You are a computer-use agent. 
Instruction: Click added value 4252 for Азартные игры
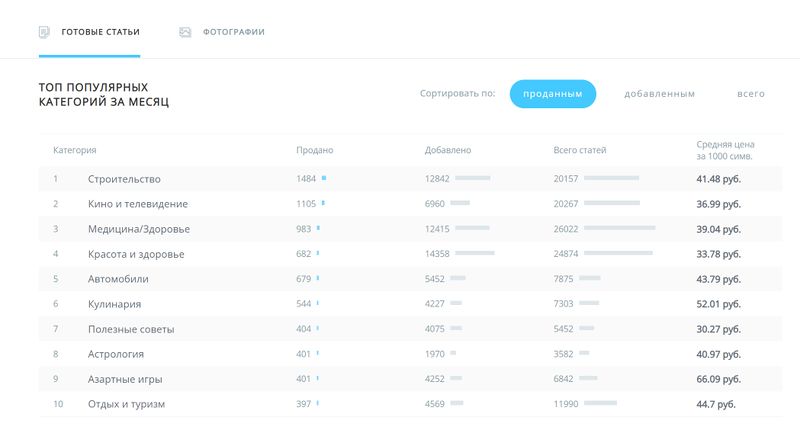434,378
